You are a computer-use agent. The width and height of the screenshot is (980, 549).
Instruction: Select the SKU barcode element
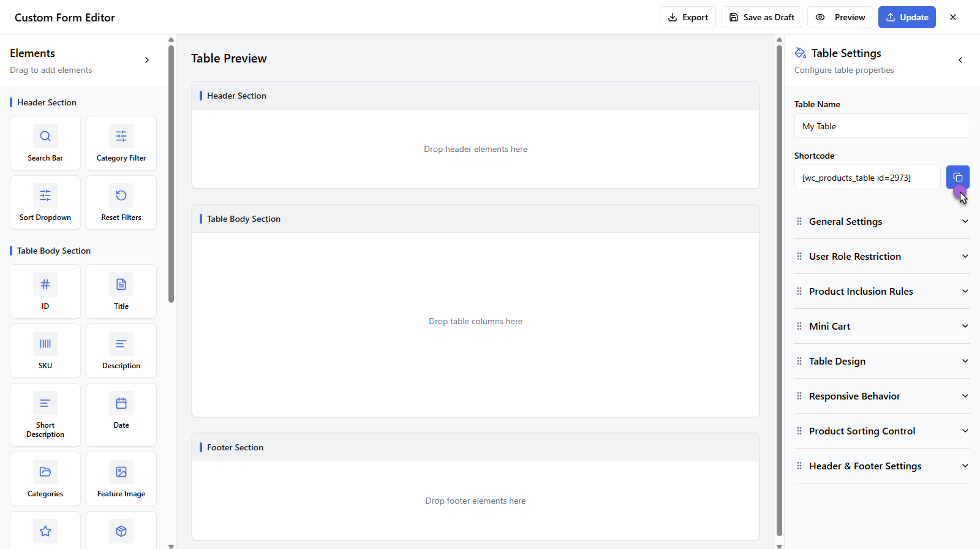click(45, 351)
